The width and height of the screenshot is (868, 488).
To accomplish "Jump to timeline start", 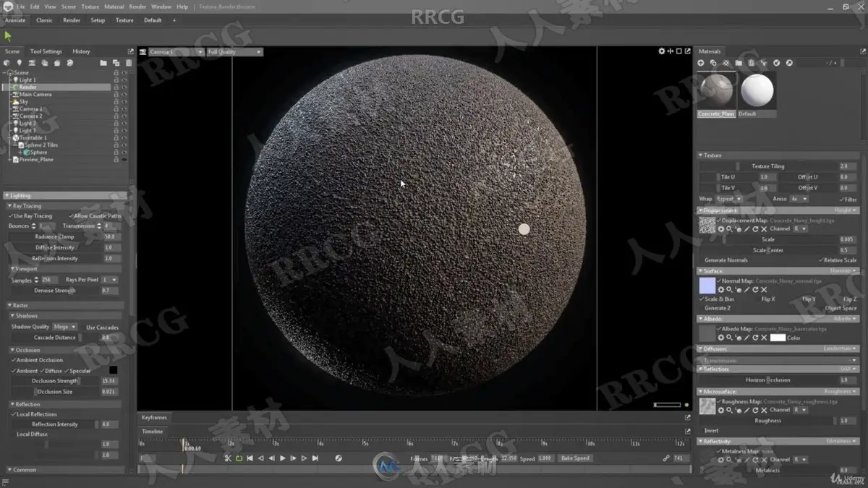I will click(x=250, y=458).
